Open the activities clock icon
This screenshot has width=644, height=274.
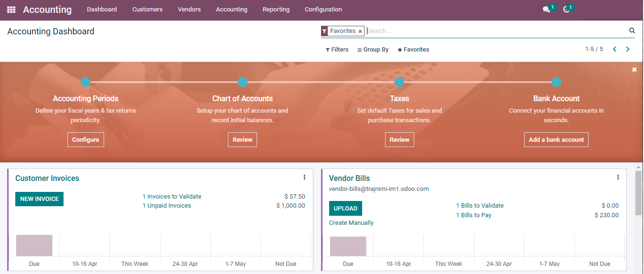[x=567, y=10]
